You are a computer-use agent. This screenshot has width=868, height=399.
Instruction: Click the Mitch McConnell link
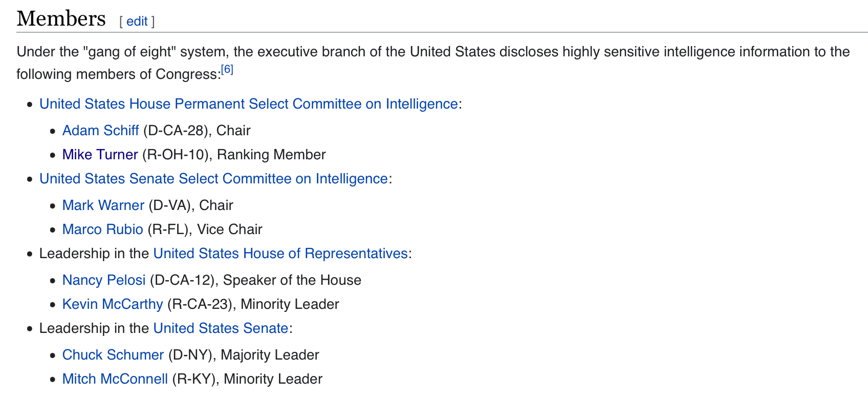pyautogui.click(x=115, y=379)
